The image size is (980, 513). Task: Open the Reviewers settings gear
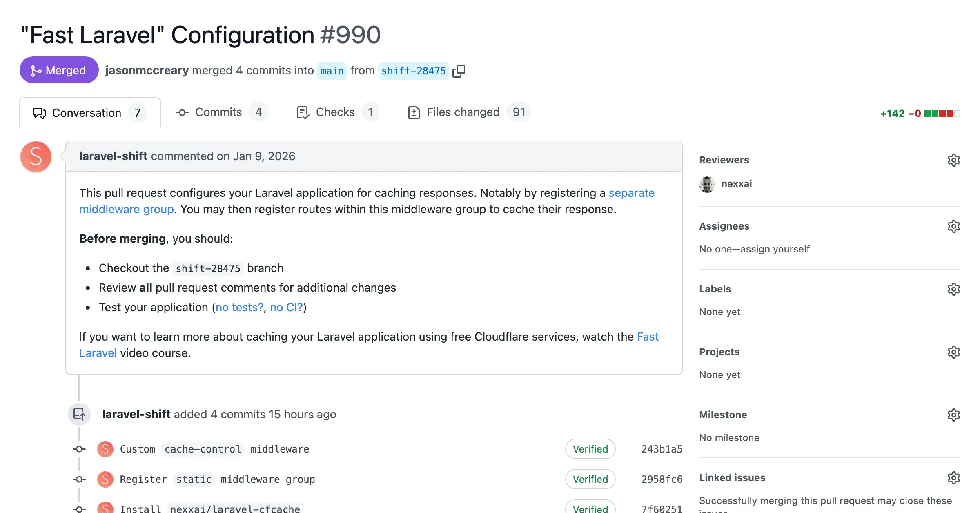(954, 160)
